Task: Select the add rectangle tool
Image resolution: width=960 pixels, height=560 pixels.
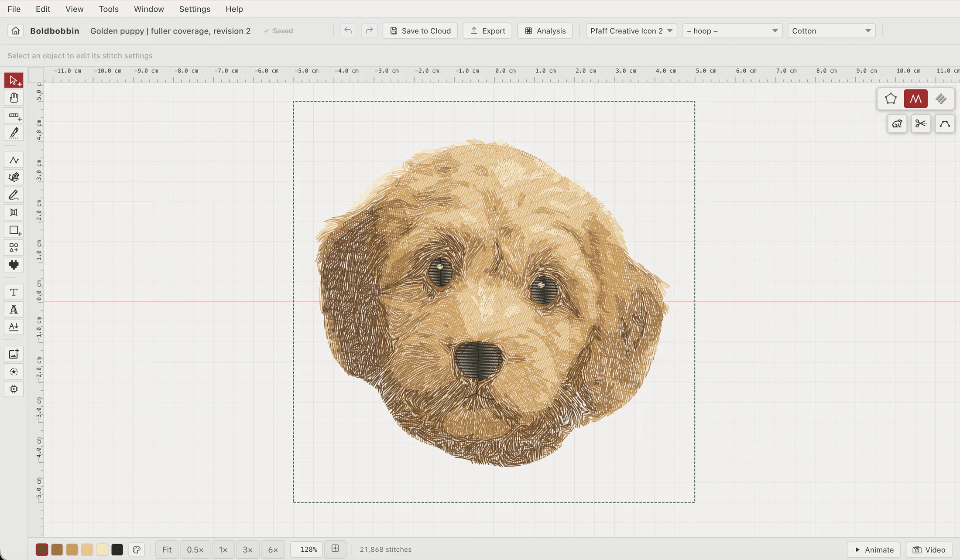Action: pos(14,230)
